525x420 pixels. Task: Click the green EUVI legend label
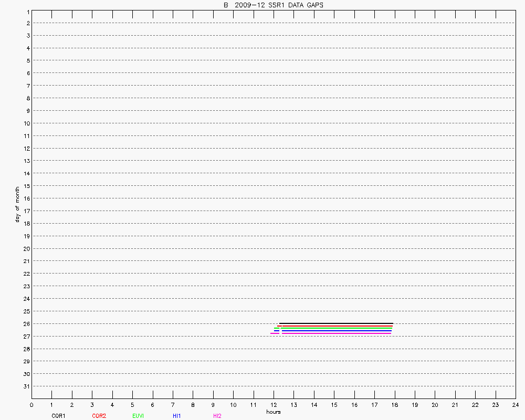(139, 416)
